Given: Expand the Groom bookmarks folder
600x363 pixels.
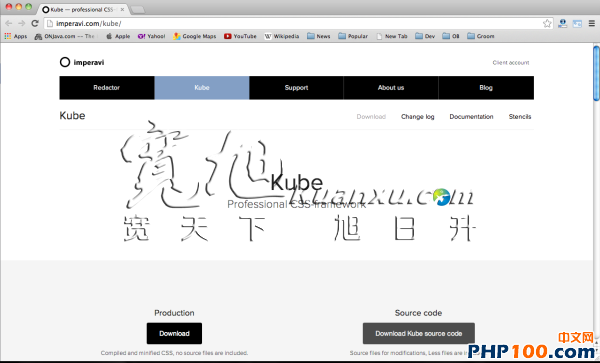Looking at the screenshot, I should [481, 36].
